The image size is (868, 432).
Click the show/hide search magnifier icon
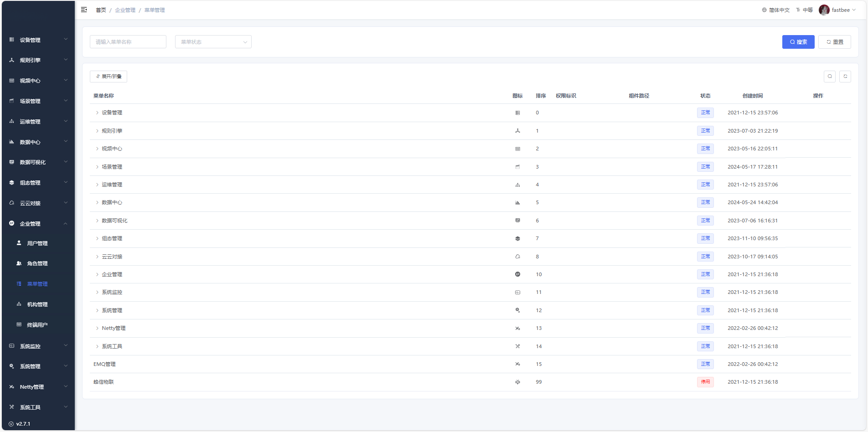pyautogui.click(x=830, y=77)
